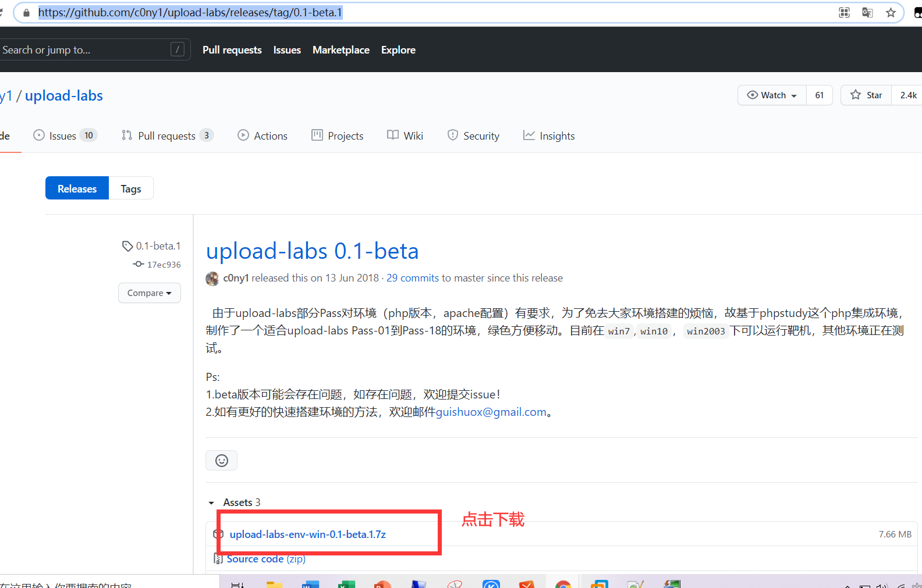Click the tag icon beside 0.1-beta.1

127,246
